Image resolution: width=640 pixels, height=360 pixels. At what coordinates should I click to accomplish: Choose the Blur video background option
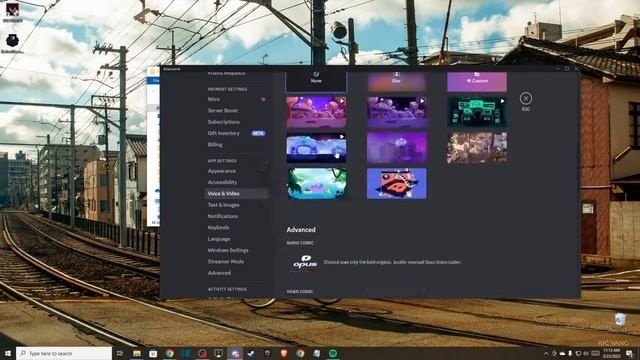[397, 82]
